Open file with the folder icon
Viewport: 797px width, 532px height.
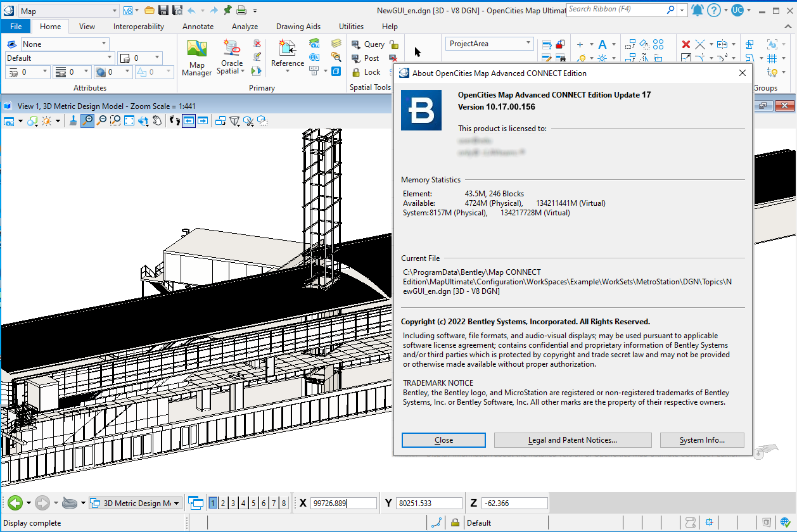coord(150,10)
